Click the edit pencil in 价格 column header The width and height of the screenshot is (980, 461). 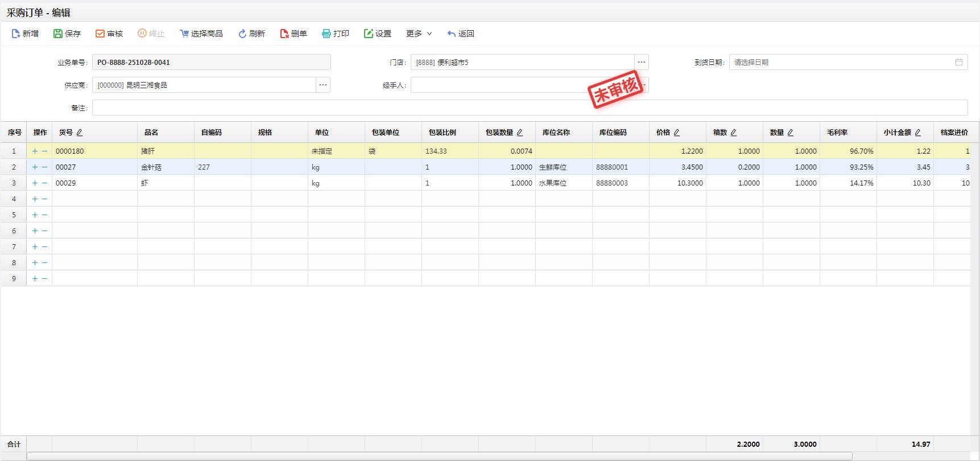[677, 133]
